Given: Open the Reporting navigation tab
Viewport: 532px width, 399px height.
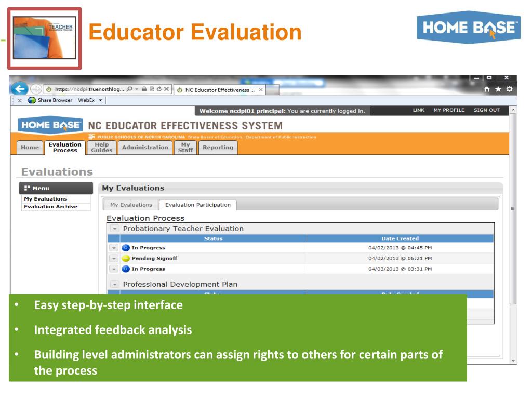Looking at the screenshot, I should 218,147.
